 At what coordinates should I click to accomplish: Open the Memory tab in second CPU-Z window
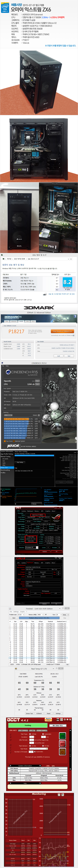(37, 563)
